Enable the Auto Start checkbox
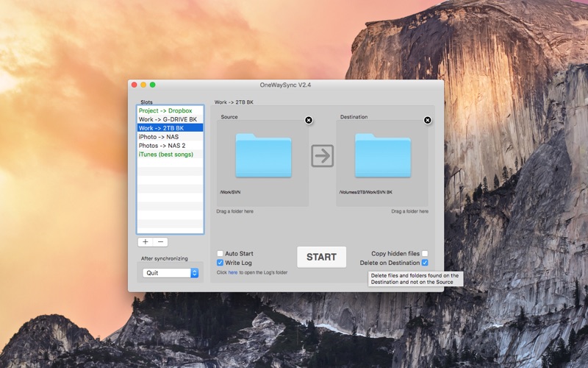The height and width of the screenshot is (368, 588). tap(220, 253)
